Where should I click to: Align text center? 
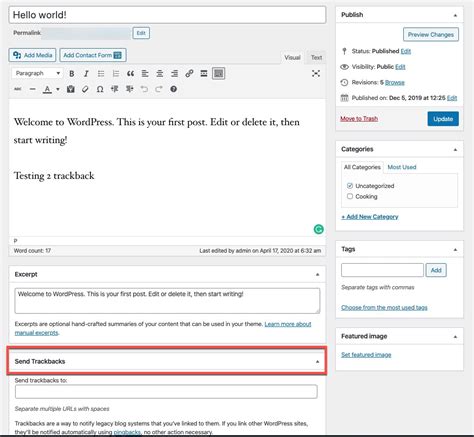point(160,74)
